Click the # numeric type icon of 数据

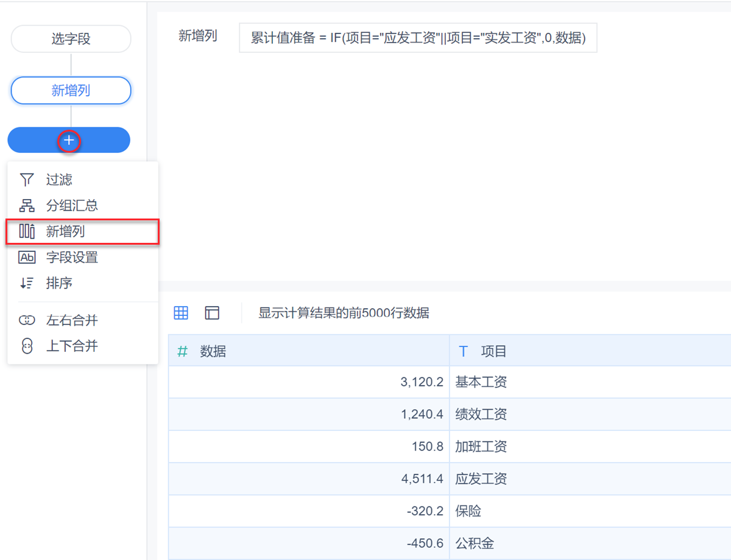pyautogui.click(x=182, y=351)
